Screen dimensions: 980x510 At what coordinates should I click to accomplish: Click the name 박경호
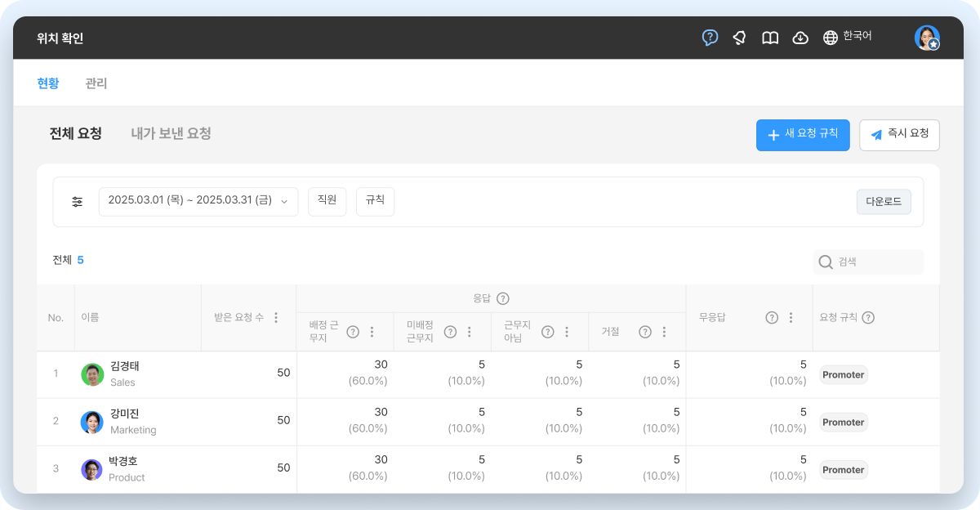[123, 460]
